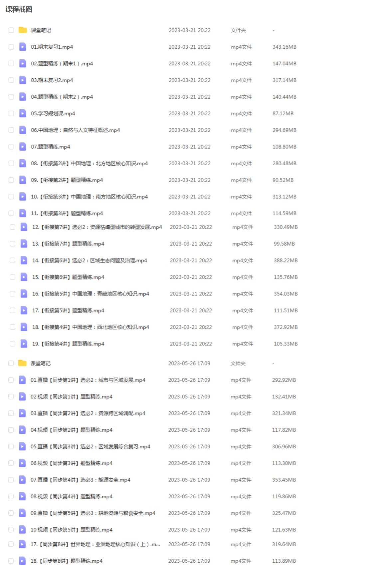Click video icon for 01.期末复习1.mp4
Viewport: 392px width, 569px height.
coord(23,47)
